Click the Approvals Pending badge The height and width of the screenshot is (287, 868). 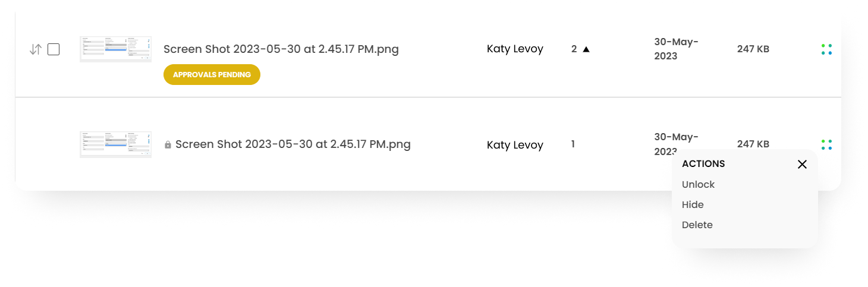click(212, 75)
